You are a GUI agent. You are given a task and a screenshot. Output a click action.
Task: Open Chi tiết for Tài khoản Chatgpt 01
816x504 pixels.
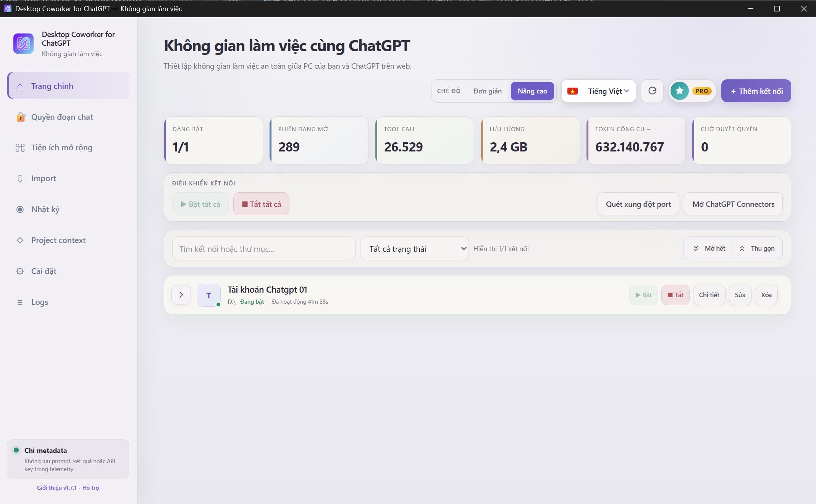point(709,295)
